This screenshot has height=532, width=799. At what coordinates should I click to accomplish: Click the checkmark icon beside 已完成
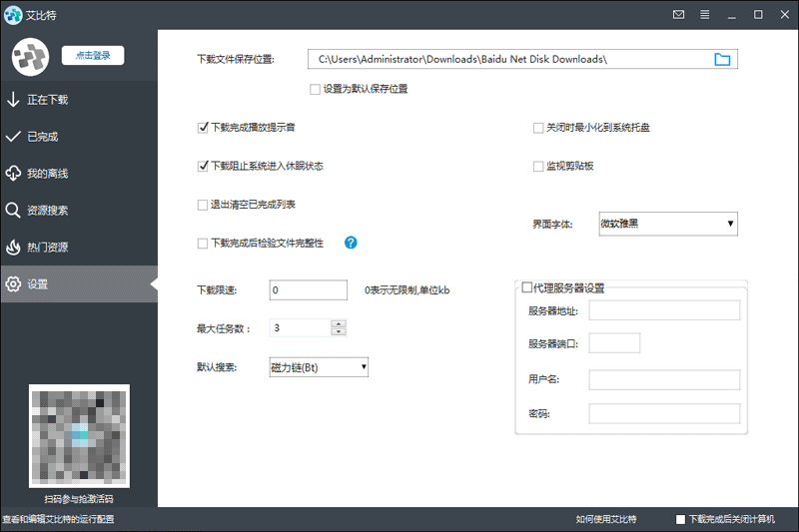tap(13, 137)
